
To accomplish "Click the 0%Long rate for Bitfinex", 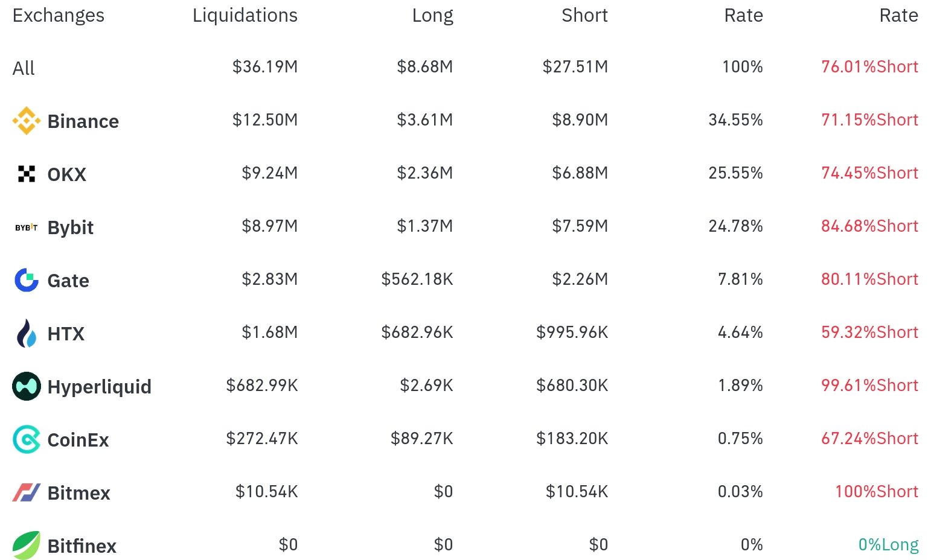I will pos(888,544).
